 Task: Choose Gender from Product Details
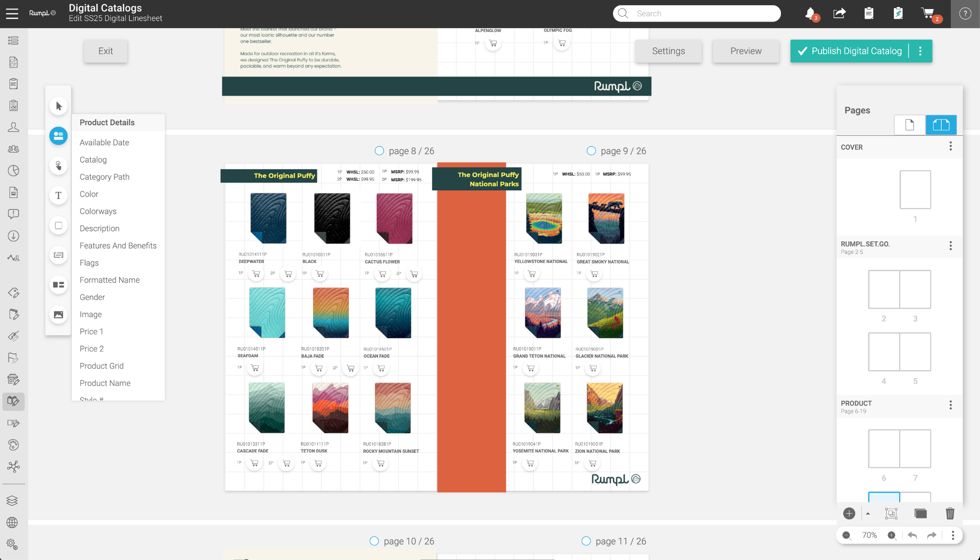coord(92,297)
